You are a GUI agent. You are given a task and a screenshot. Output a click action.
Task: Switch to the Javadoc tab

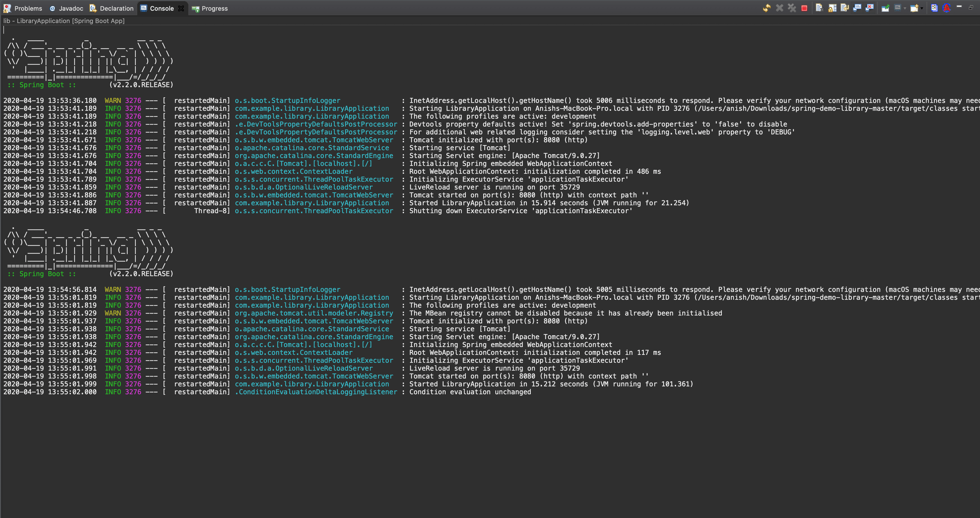pyautogui.click(x=71, y=8)
